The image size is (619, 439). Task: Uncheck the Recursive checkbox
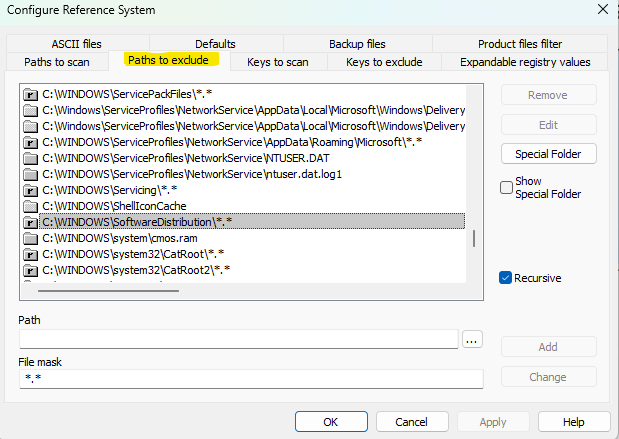pyautogui.click(x=507, y=277)
